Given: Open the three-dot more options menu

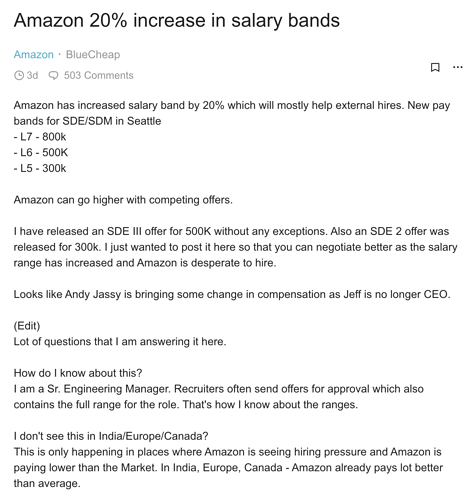Looking at the screenshot, I should coord(458,67).
